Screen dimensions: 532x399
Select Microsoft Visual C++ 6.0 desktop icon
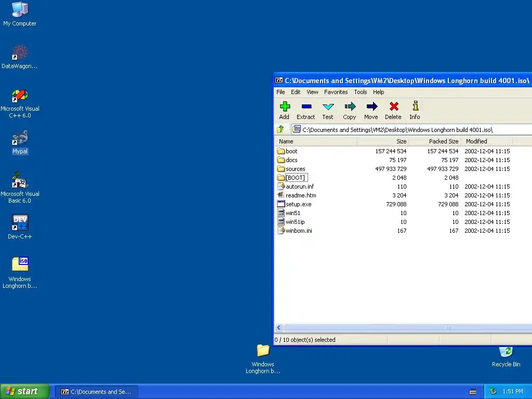click(x=20, y=103)
